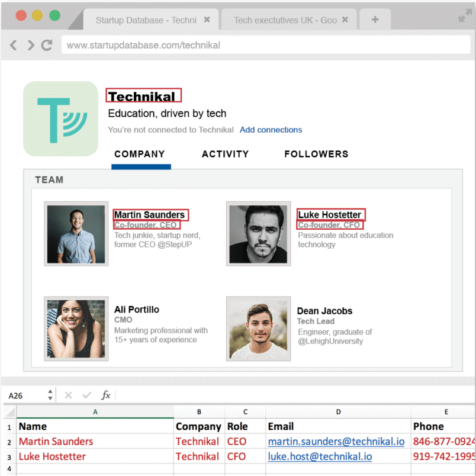Viewport: 476px width, 476px height.
Task: Click the name box stepper arrows
Action: [x=50, y=395]
